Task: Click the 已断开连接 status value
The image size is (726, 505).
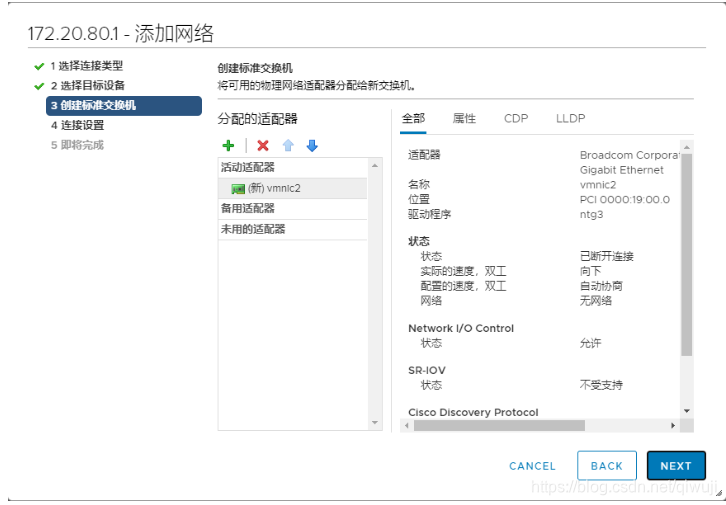Action: point(607,256)
